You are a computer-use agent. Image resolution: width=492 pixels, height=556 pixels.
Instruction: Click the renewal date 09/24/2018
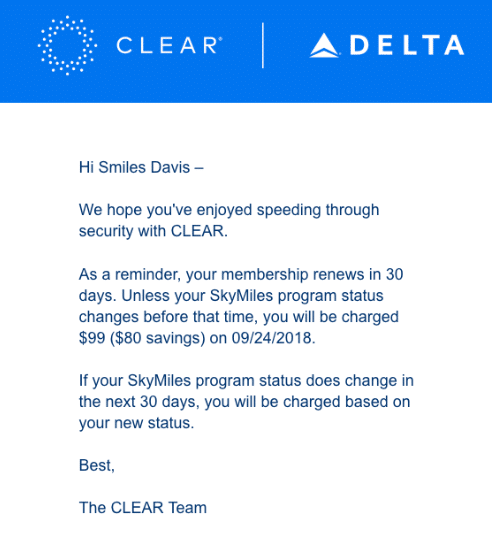273,338
